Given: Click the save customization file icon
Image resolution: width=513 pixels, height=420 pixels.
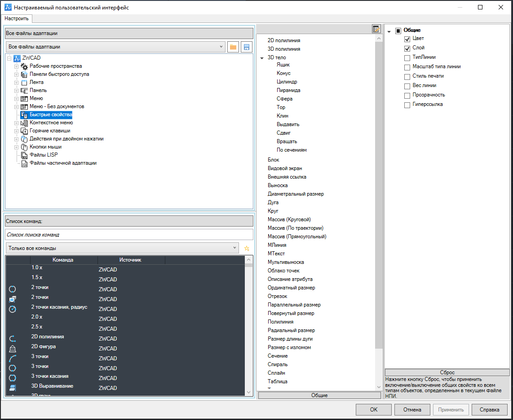Looking at the screenshot, I should pyautogui.click(x=247, y=47).
